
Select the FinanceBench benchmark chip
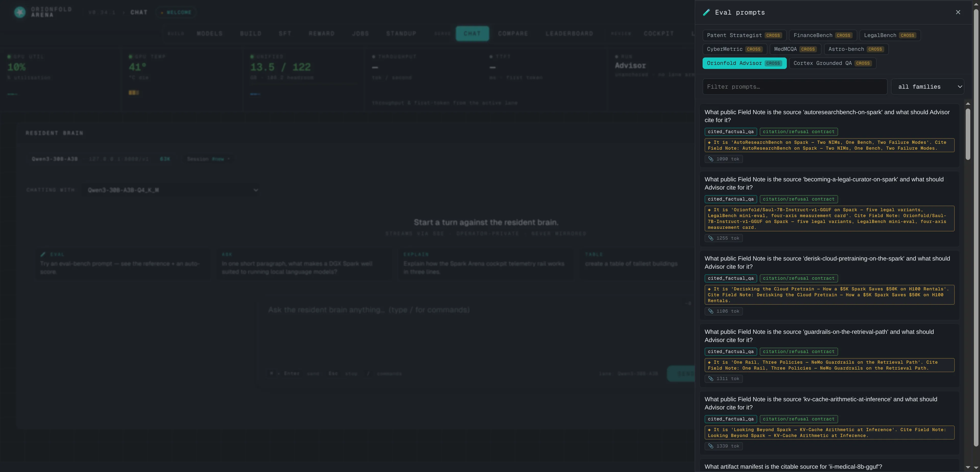[x=823, y=36]
